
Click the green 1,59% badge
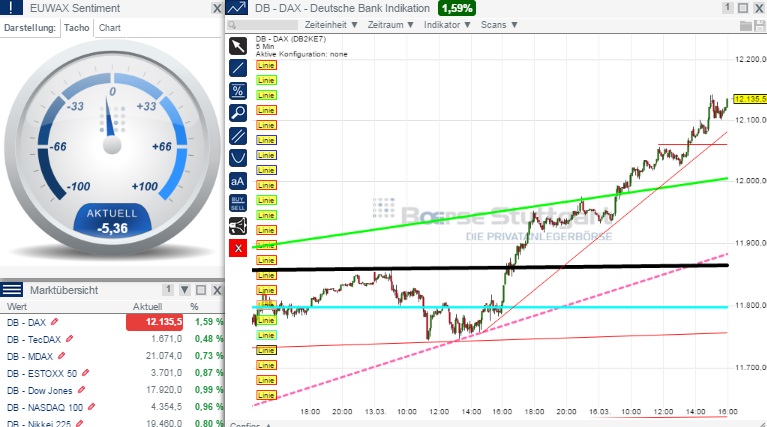coord(457,8)
